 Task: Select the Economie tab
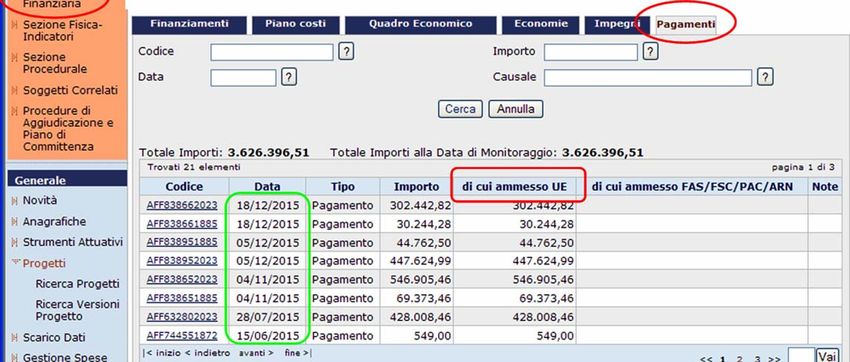[540, 24]
